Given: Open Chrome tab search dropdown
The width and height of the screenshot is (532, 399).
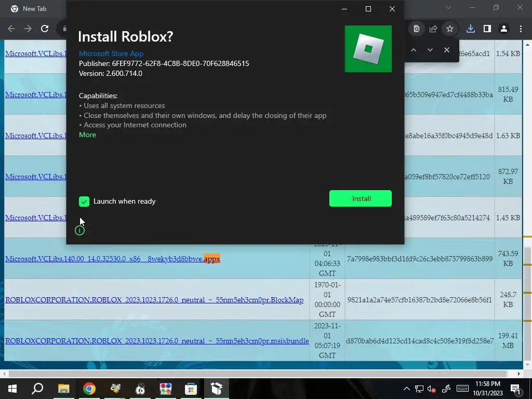Looking at the screenshot, I should (448, 7).
